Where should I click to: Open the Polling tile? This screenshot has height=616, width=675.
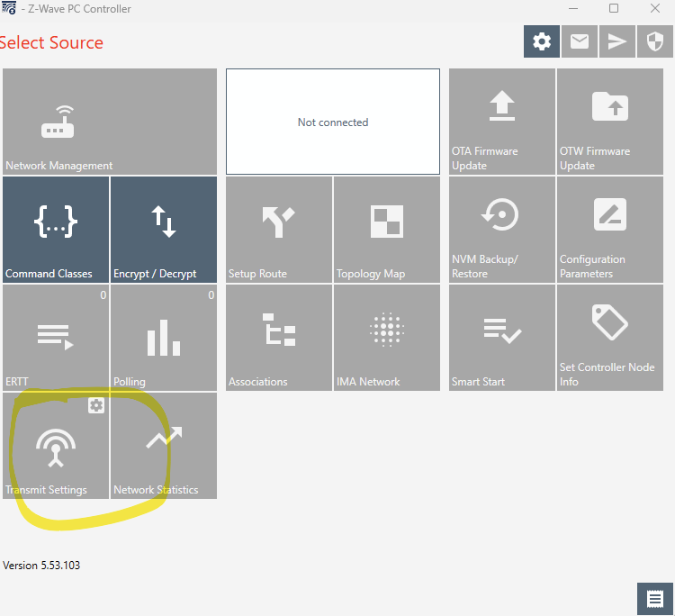(164, 338)
